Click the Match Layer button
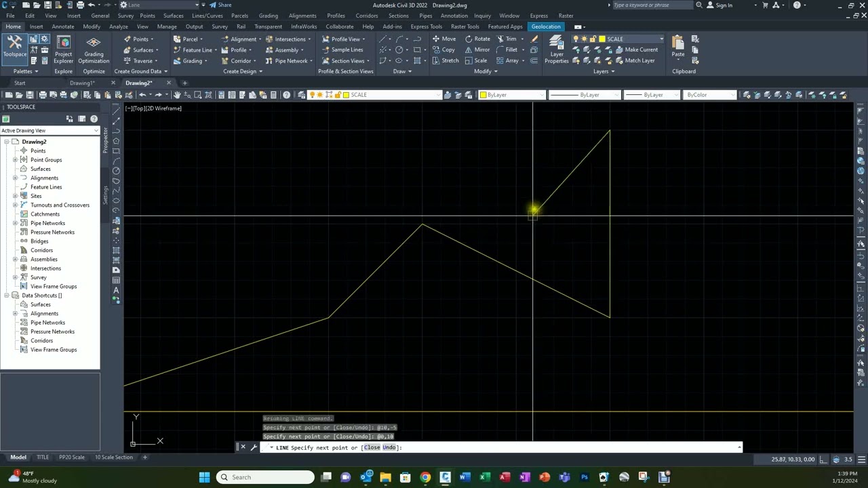Viewport: 868px width, 488px height. coord(635,60)
